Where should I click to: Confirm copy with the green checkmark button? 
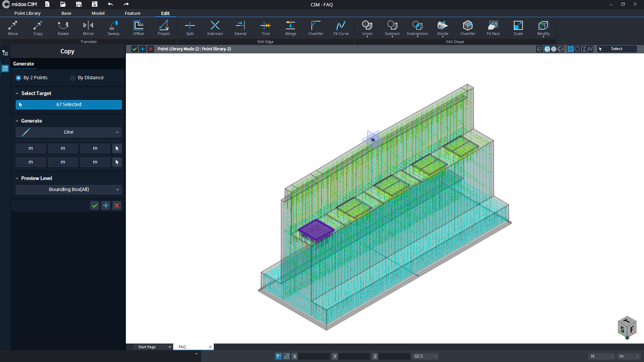95,206
